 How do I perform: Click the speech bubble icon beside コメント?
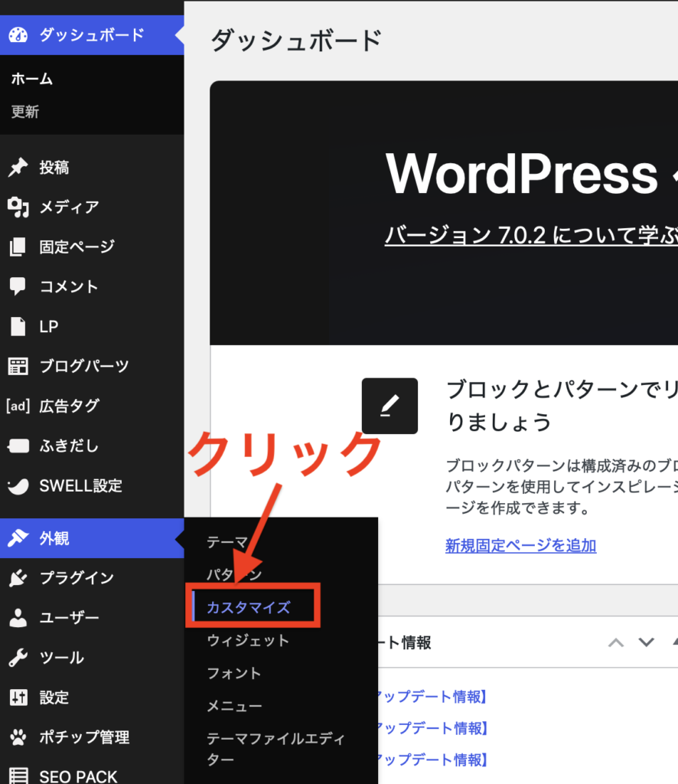click(x=18, y=286)
